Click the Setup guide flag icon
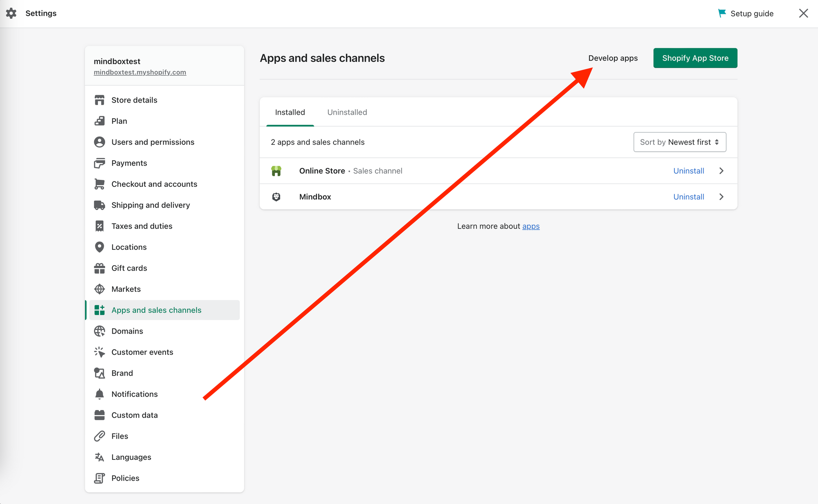 (x=722, y=13)
